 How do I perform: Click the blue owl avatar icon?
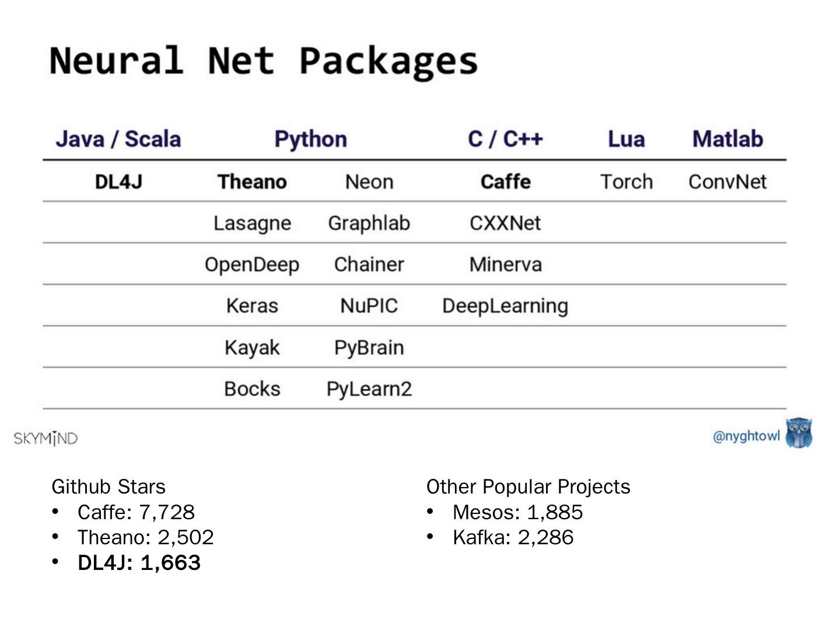(799, 433)
